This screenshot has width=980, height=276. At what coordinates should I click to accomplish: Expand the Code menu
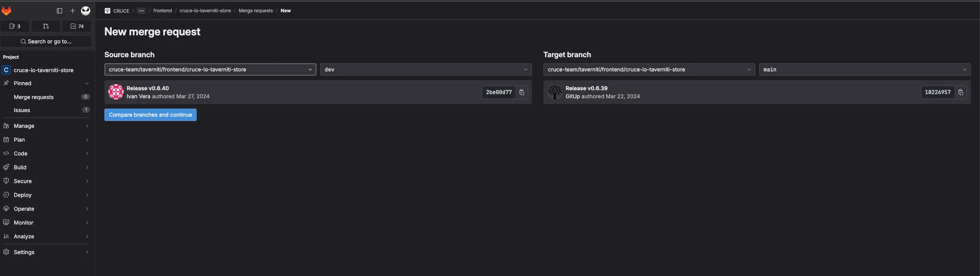[x=46, y=154]
